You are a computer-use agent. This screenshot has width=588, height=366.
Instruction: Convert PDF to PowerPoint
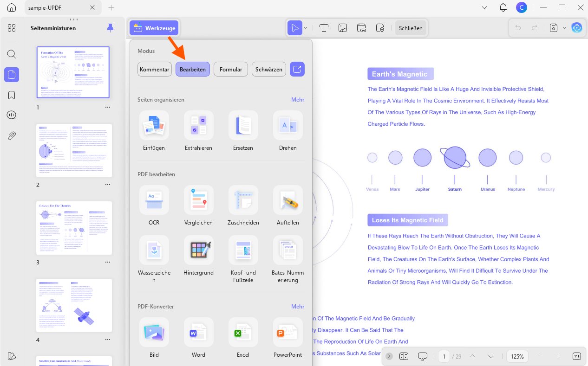tap(288, 338)
